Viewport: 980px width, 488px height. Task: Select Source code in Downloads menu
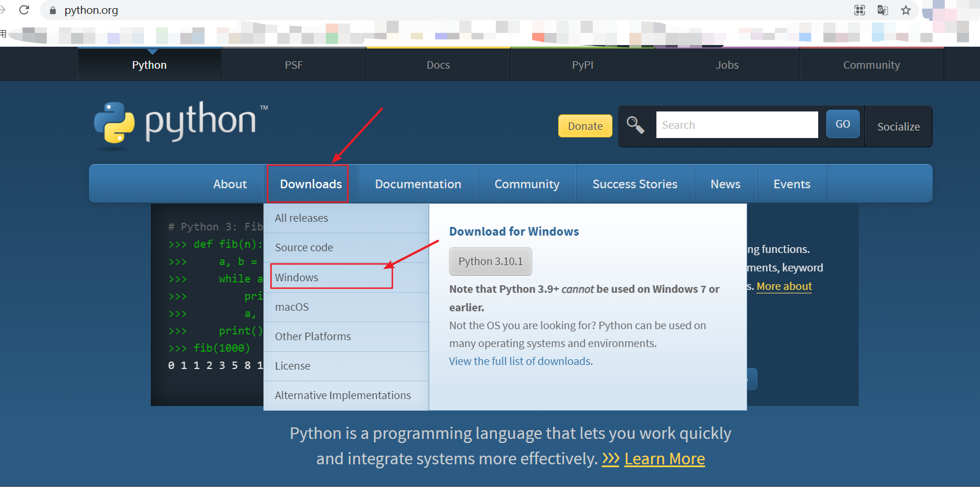pyautogui.click(x=346, y=248)
